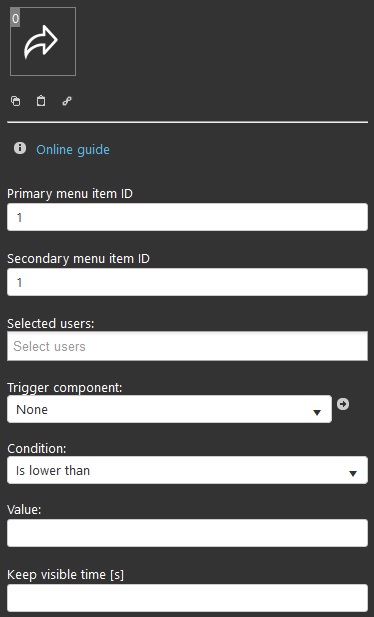Click the Trigger component dropdown arrow
The width and height of the screenshot is (374, 617).
(x=317, y=412)
